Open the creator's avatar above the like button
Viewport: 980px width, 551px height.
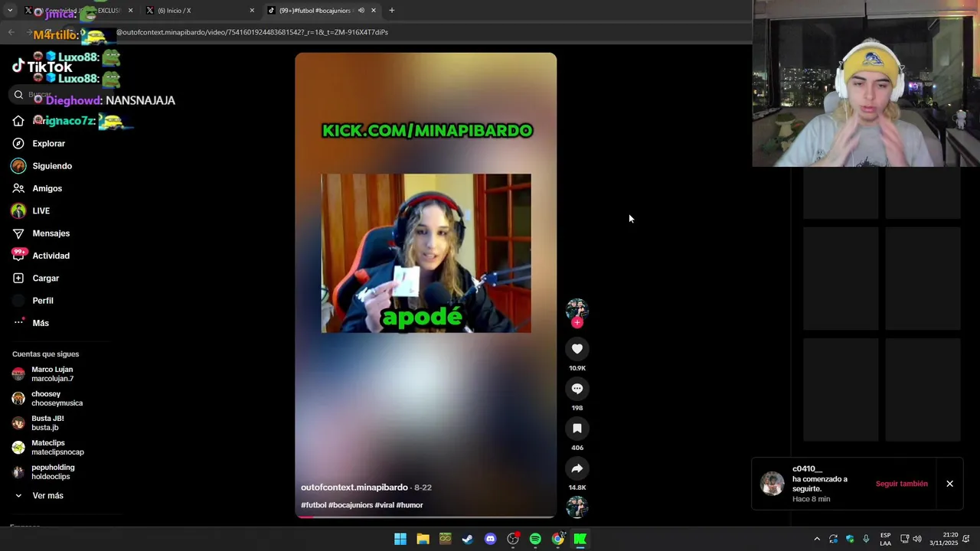pos(577,309)
